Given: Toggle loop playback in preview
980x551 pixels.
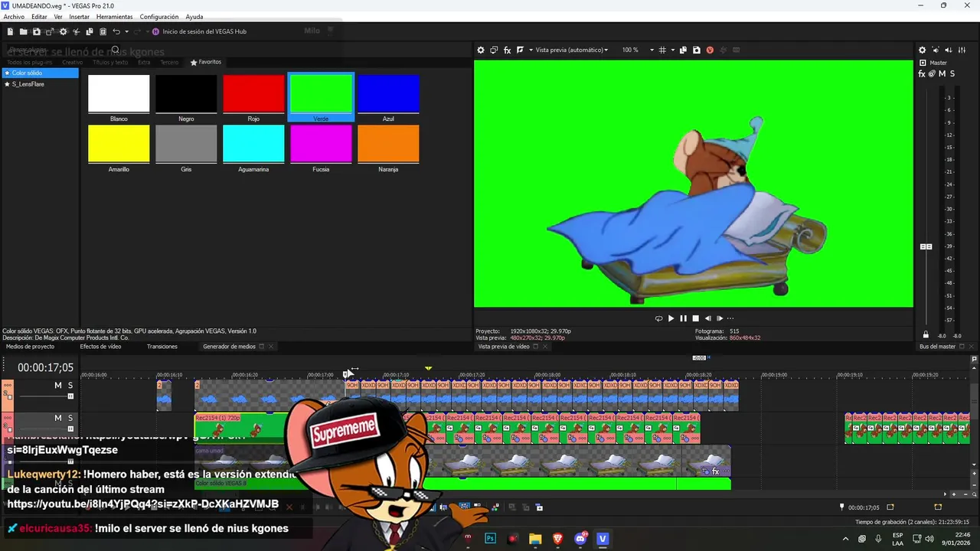Looking at the screenshot, I should (658, 318).
